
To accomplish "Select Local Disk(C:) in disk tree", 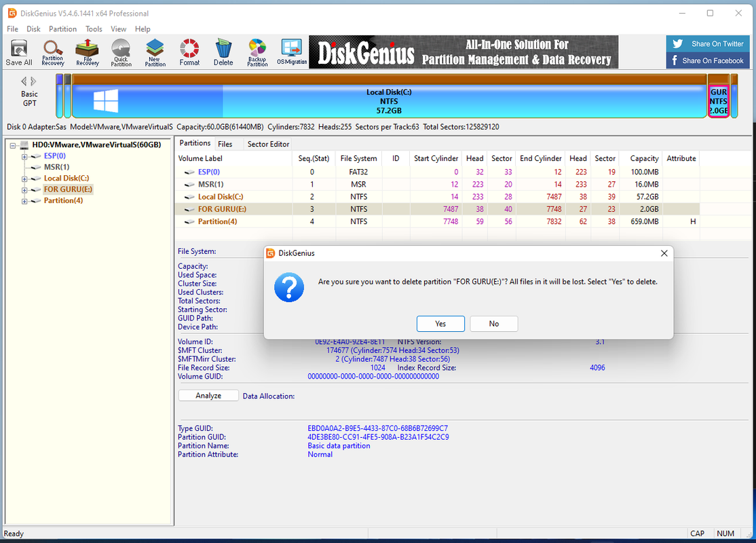I will pos(67,178).
